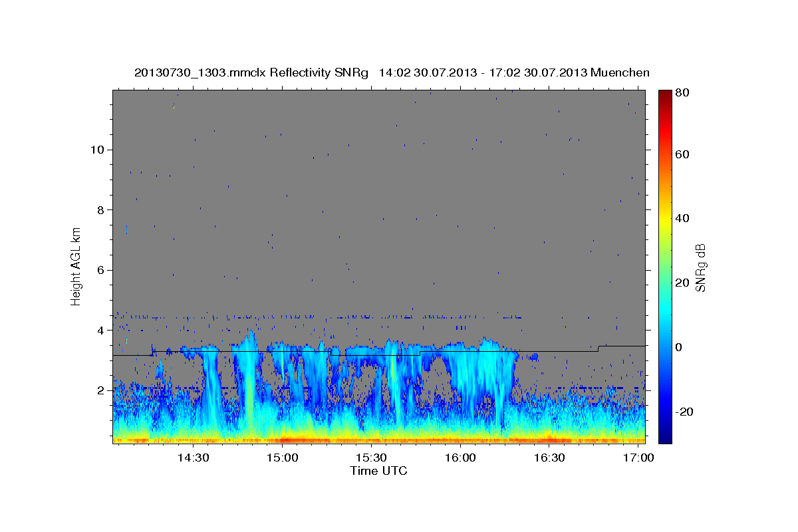Screen dimensions: 798x532
Task: Click the 16:00 time tick label
Action: 460,458
